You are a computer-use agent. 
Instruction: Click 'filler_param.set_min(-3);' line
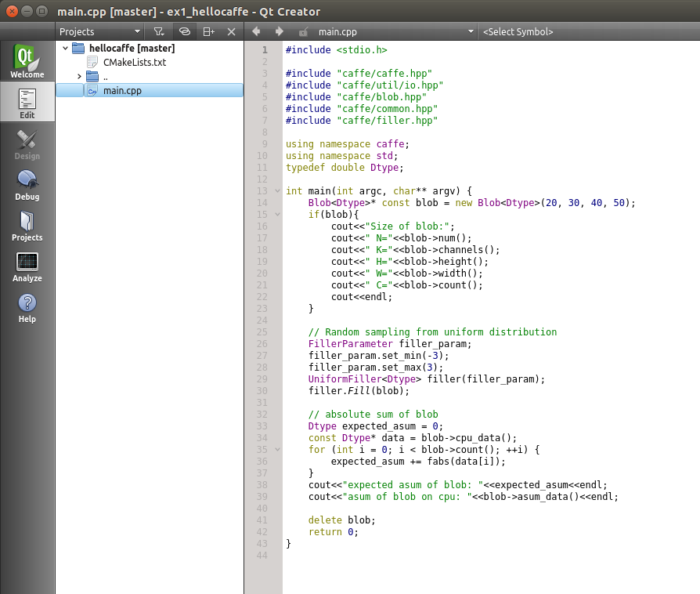[x=378, y=355]
